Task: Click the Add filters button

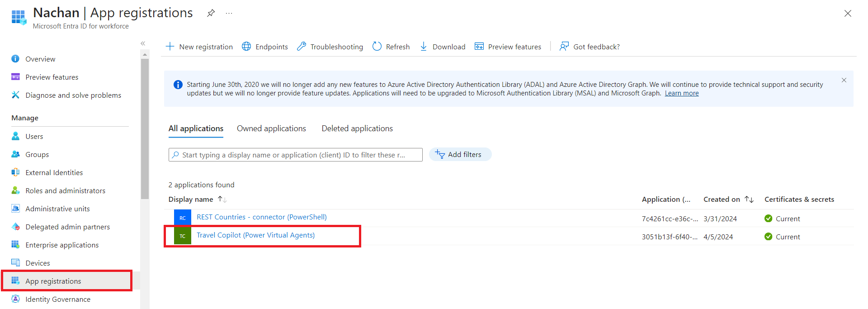Action: point(460,155)
